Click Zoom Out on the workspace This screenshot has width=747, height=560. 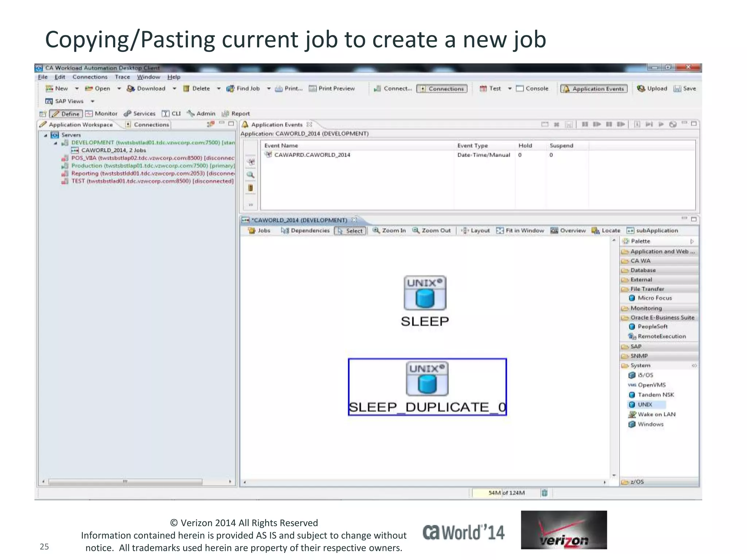tap(431, 230)
